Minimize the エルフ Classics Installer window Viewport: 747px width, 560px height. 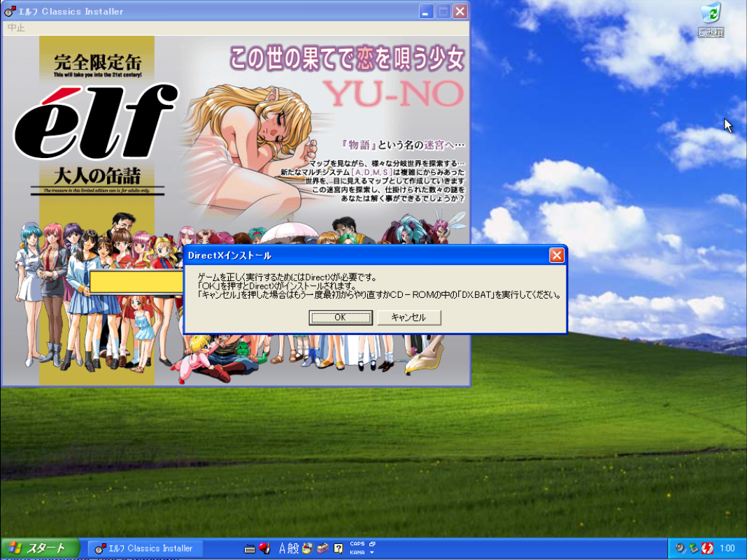[x=427, y=11]
